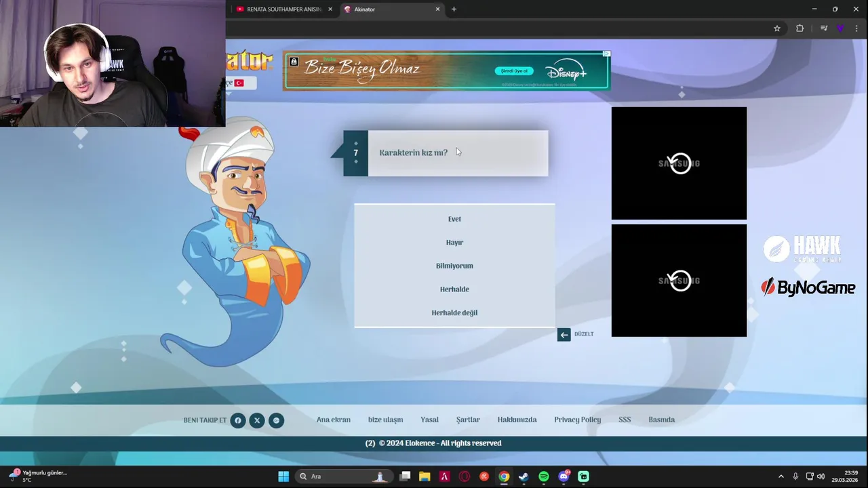868x488 pixels.
Task: Open the bize ulaşın link
Action: (x=385, y=420)
